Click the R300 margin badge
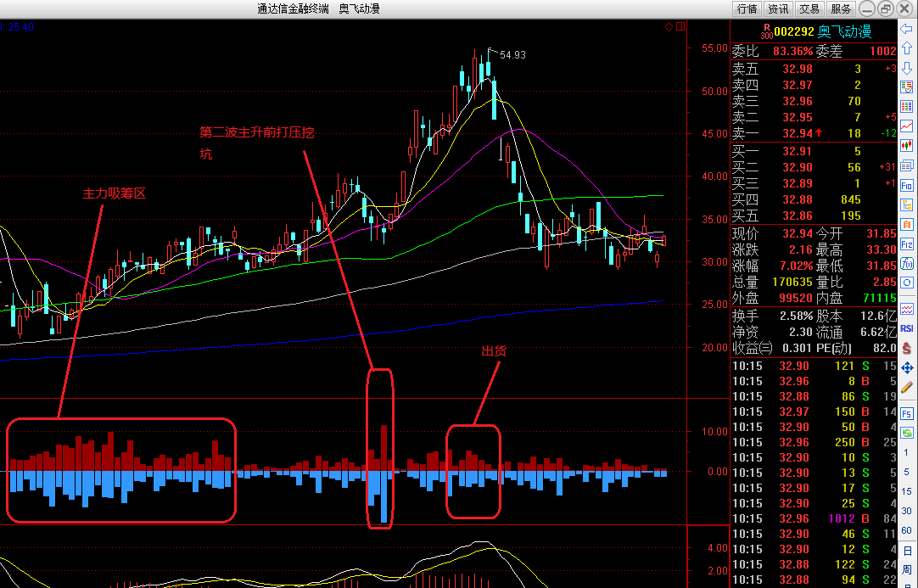Viewport: 918px width, 588px height. (x=767, y=31)
